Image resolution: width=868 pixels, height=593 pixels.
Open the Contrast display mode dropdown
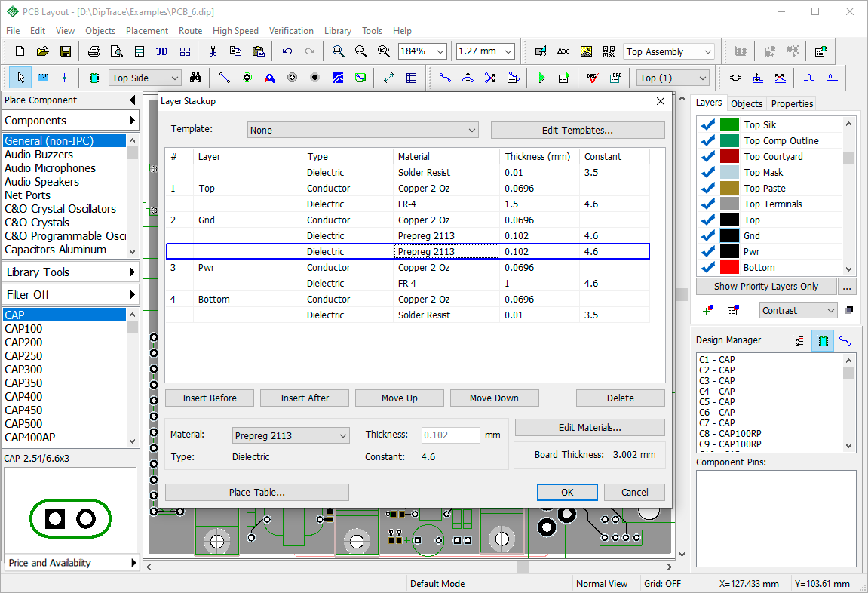point(798,311)
